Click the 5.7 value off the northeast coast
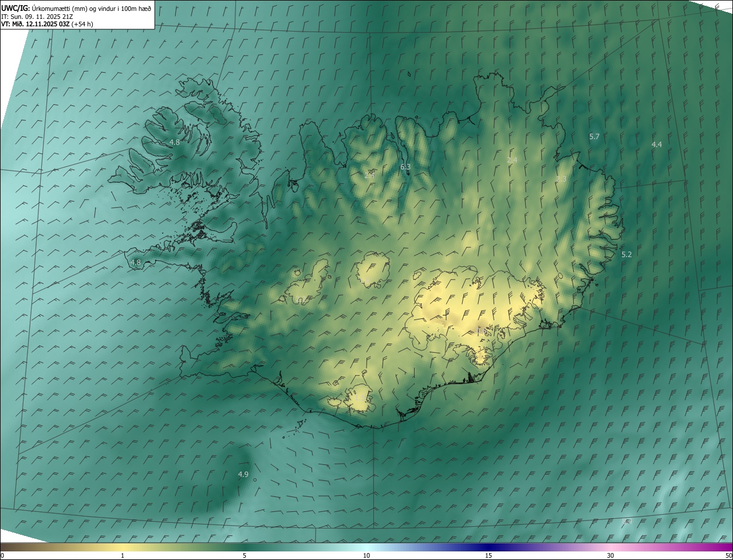 pos(594,136)
